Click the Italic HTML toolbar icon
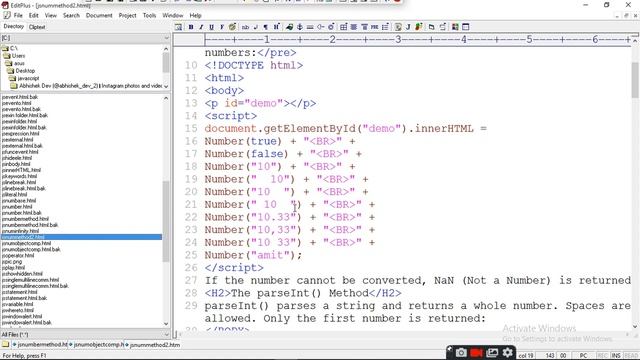The image size is (640, 360). pyautogui.click(x=201, y=27)
